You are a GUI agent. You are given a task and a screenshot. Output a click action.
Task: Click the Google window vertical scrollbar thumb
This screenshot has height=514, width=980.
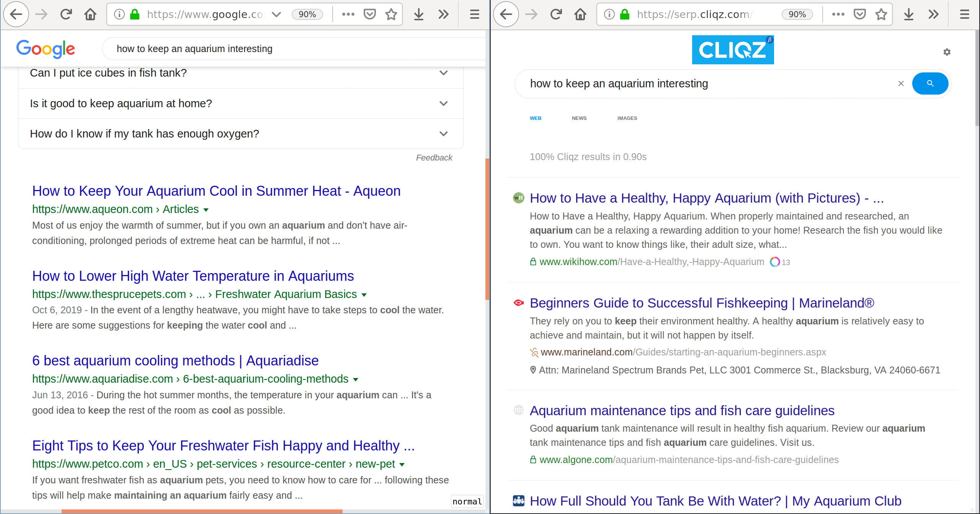coord(487,229)
